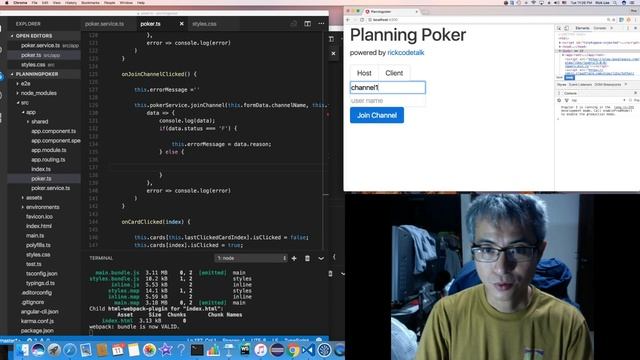Image resolution: width=640 pixels, height=360 pixels.
Task: Expand shared folder in explorer
Action: [x=39, y=122]
